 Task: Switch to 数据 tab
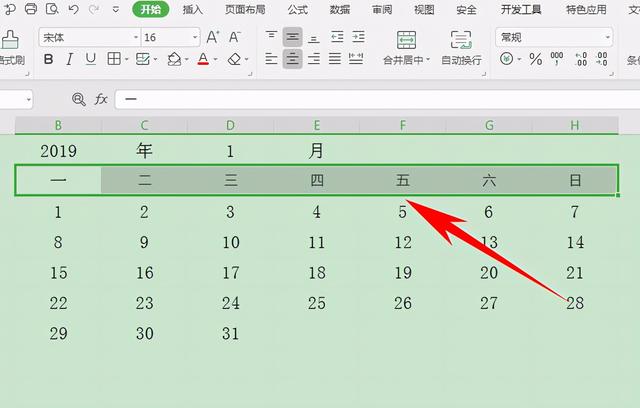pos(340,9)
